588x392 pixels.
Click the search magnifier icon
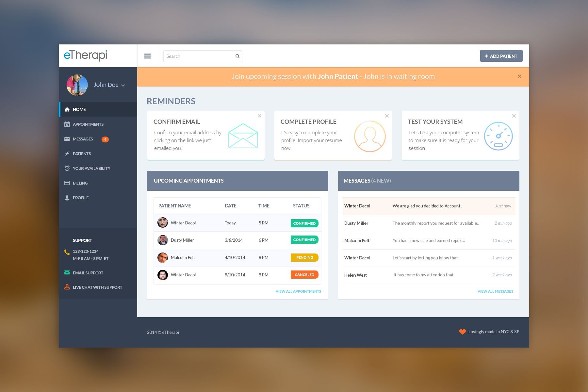pyautogui.click(x=237, y=56)
